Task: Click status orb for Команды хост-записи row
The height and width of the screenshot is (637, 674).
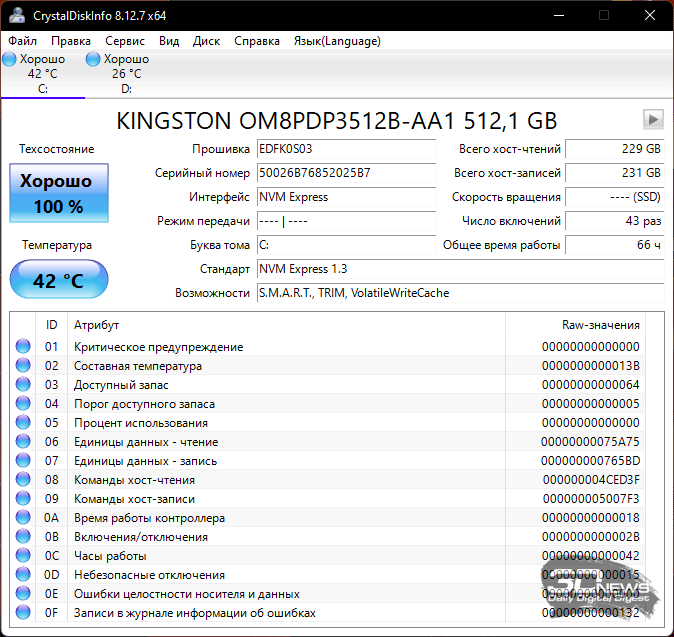Action: 23,498
